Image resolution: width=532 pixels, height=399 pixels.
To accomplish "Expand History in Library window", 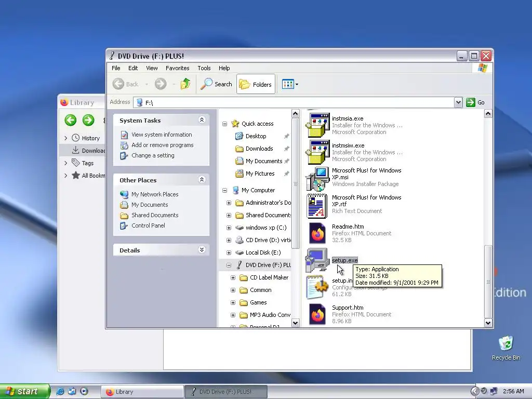I will point(66,138).
